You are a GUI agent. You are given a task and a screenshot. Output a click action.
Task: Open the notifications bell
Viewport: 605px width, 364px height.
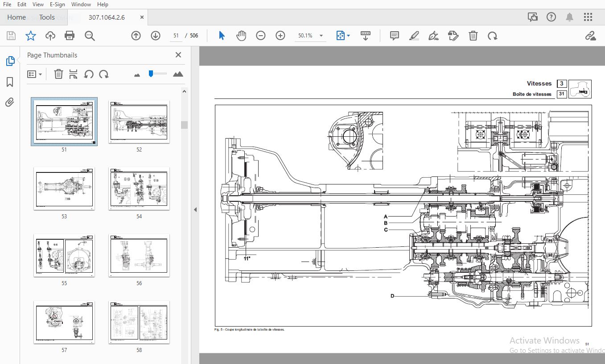pos(570,17)
